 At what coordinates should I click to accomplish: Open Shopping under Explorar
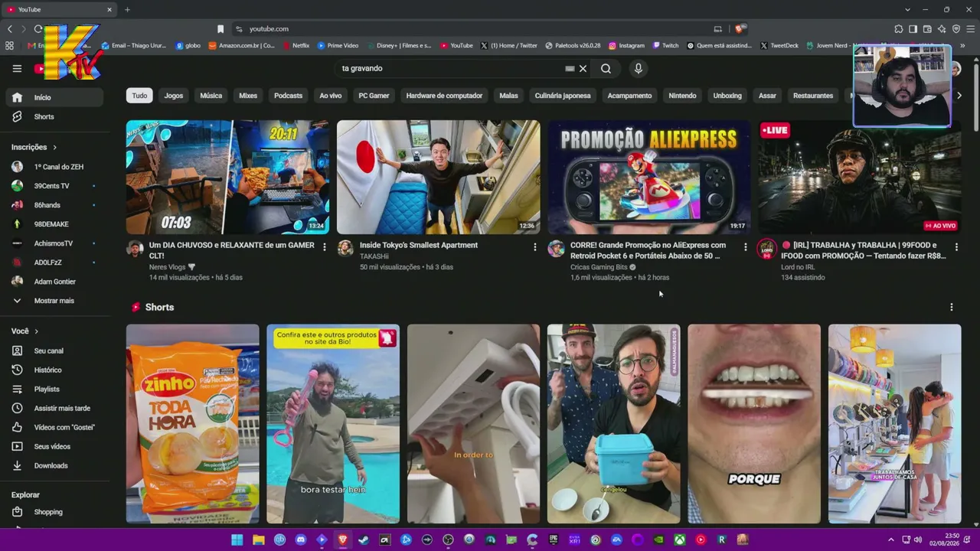pos(54,512)
